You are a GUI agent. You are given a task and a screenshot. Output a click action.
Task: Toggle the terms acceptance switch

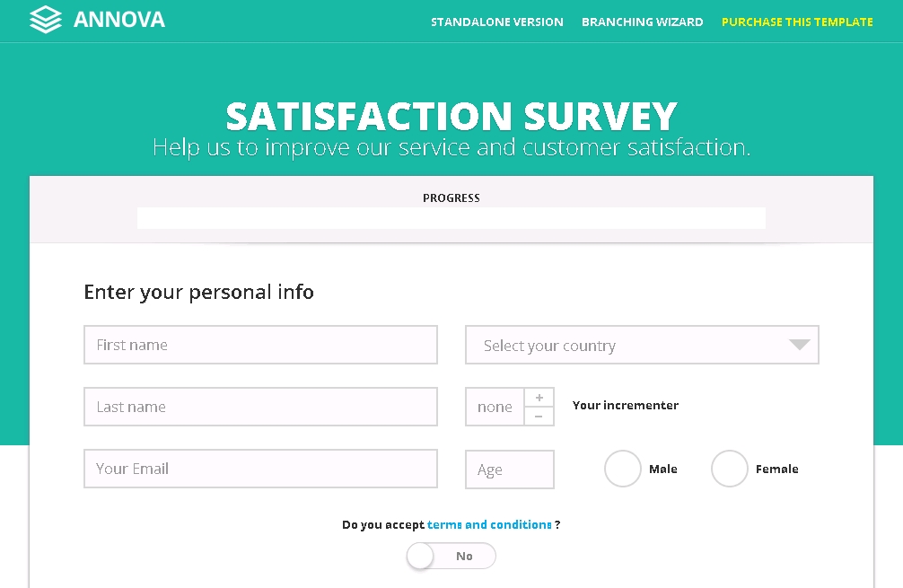[451, 556]
